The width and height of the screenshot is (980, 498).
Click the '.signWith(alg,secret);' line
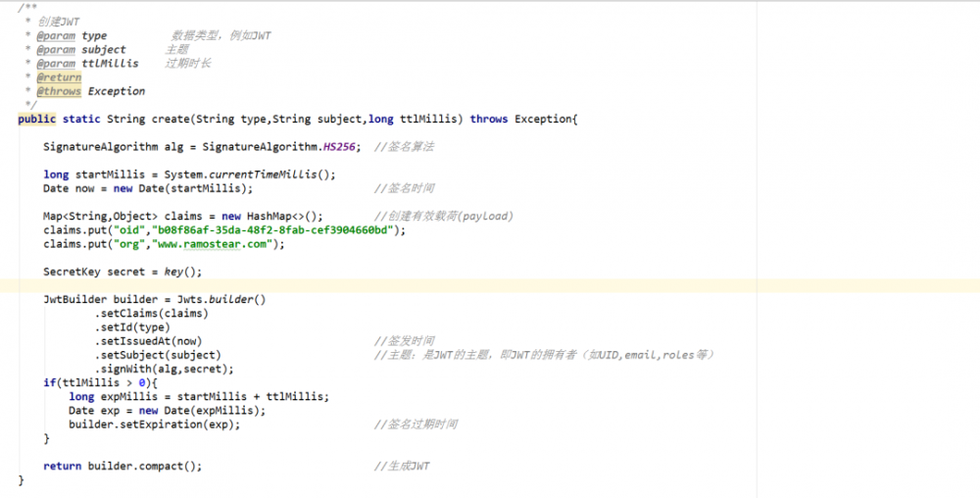coord(165,369)
